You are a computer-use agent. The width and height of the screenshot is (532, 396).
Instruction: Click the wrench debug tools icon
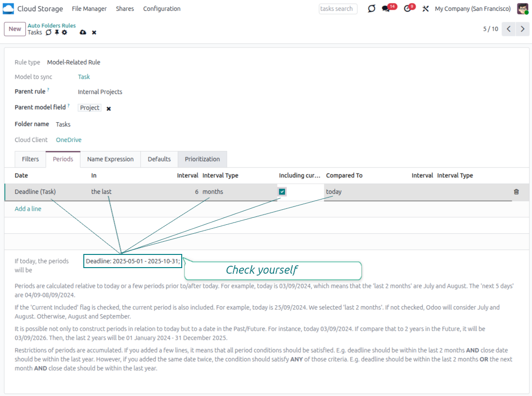[x=426, y=9]
